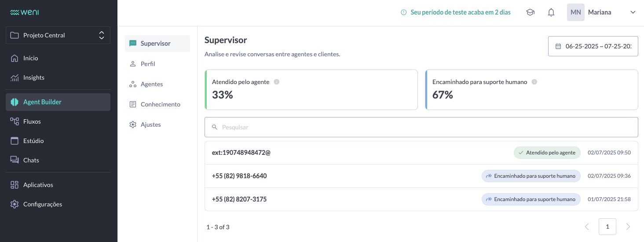The image size is (644, 242).
Task: Open the Mariana account dropdown arrow
Action: pyautogui.click(x=633, y=12)
